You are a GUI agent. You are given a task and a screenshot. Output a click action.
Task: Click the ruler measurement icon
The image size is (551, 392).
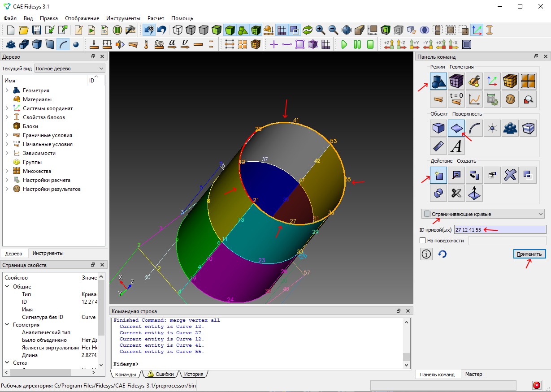pyautogui.click(x=438, y=146)
